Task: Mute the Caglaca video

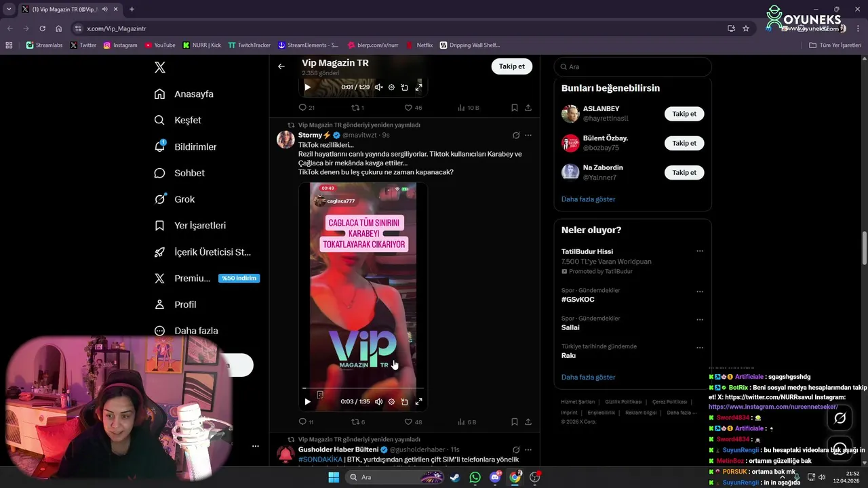Action: pos(378,401)
